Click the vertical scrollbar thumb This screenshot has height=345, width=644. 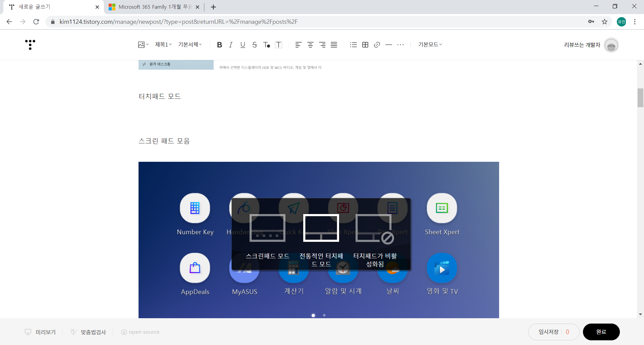[x=641, y=98]
